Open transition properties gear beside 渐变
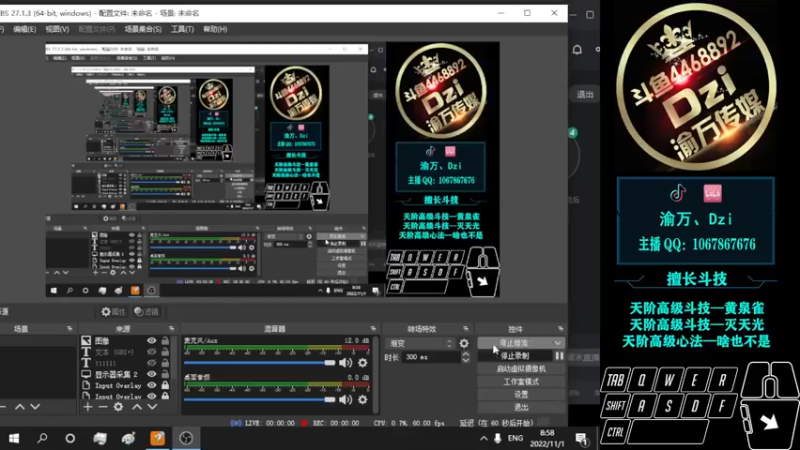This screenshot has width=800, height=450. (x=464, y=343)
